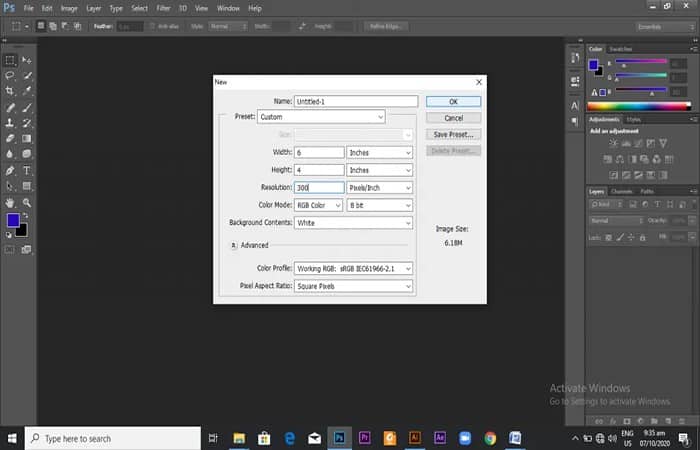Select the Gradient tool
Image resolution: width=700 pixels, height=450 pixels.
coord(27,138)
